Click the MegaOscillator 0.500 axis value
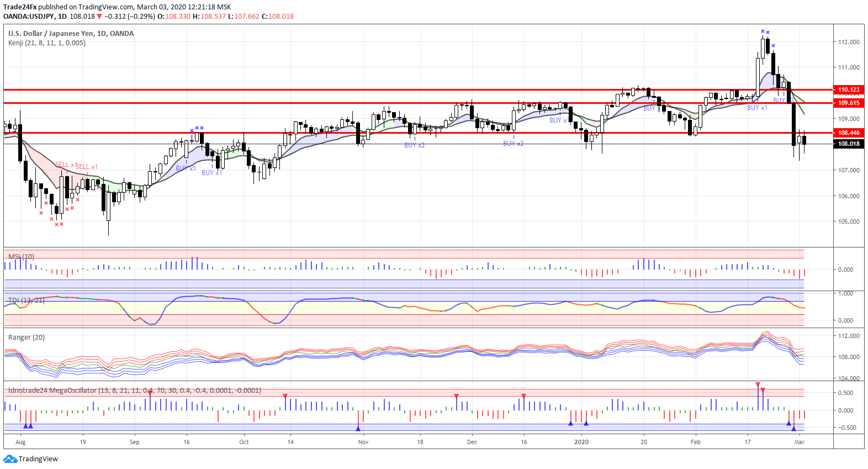This screenshot has width=868, height=469. 846,393
